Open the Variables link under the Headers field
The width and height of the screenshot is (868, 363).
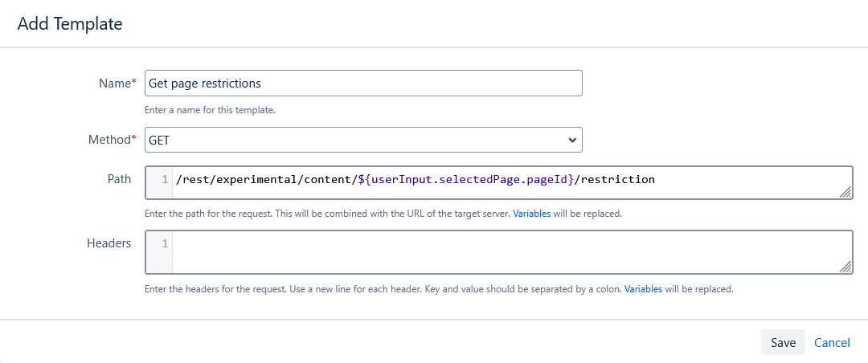point(643,289)
